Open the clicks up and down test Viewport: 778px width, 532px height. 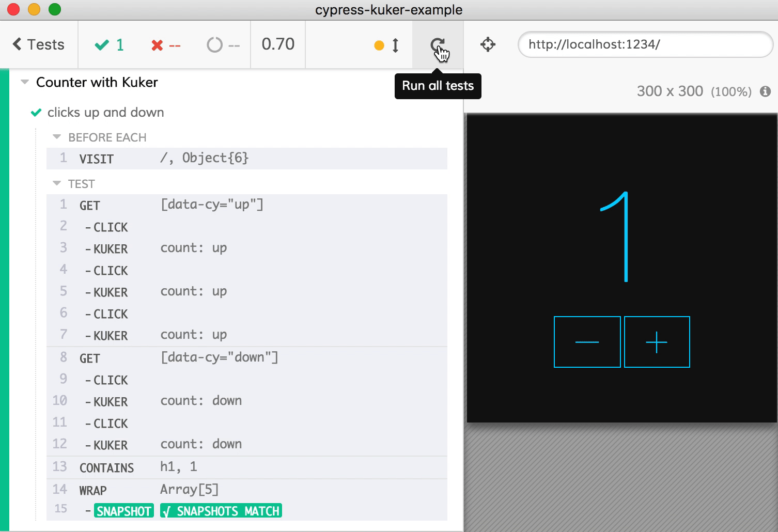point(105,113)
